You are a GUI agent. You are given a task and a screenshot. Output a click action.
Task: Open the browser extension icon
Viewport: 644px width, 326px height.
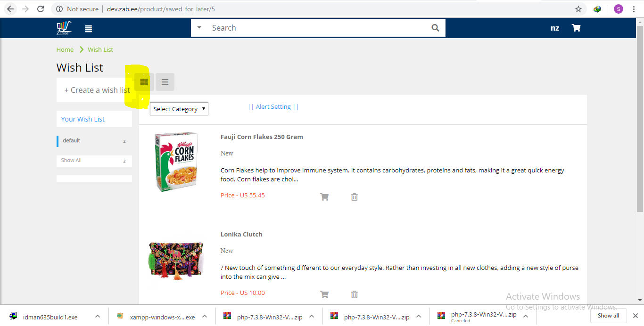pos(597,9)
